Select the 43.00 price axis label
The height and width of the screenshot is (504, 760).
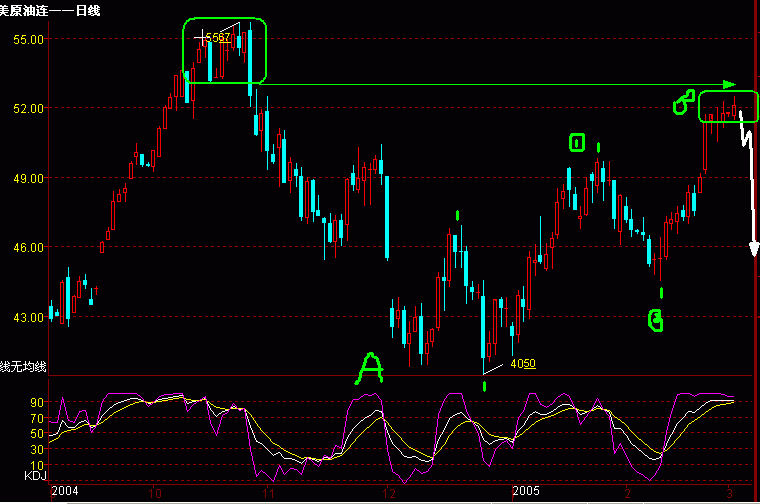tap(29, 318)
